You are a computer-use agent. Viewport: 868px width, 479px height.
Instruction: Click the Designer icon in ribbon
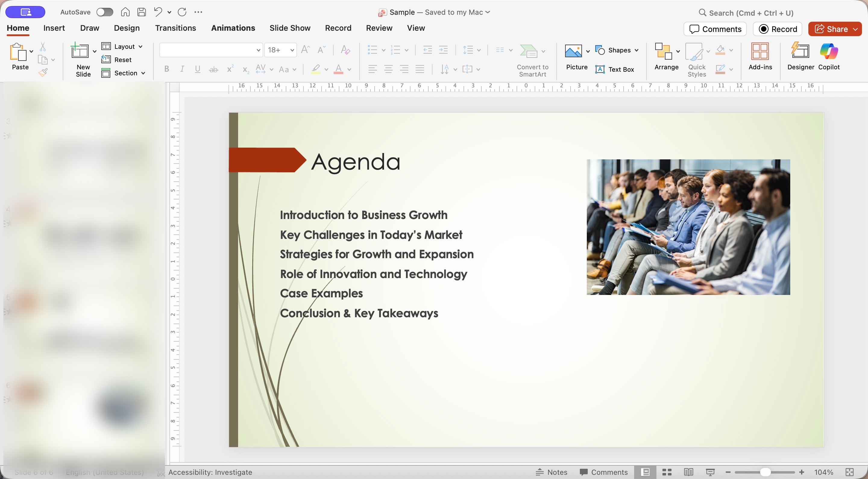tap(800, 52)
